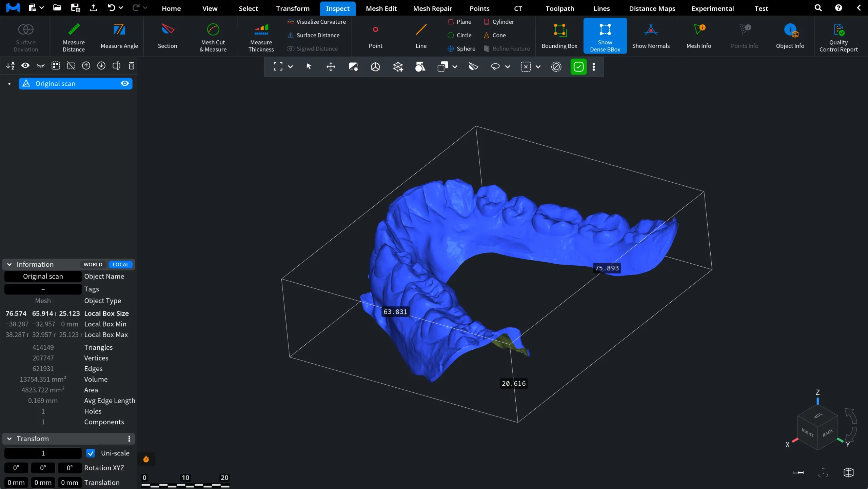Select the Measure Angle tool
The image size is (868, 489).
tap(119, 37)
